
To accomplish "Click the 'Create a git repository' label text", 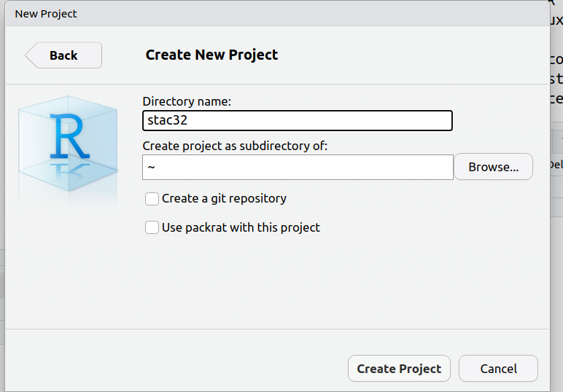I will (224, 198).
